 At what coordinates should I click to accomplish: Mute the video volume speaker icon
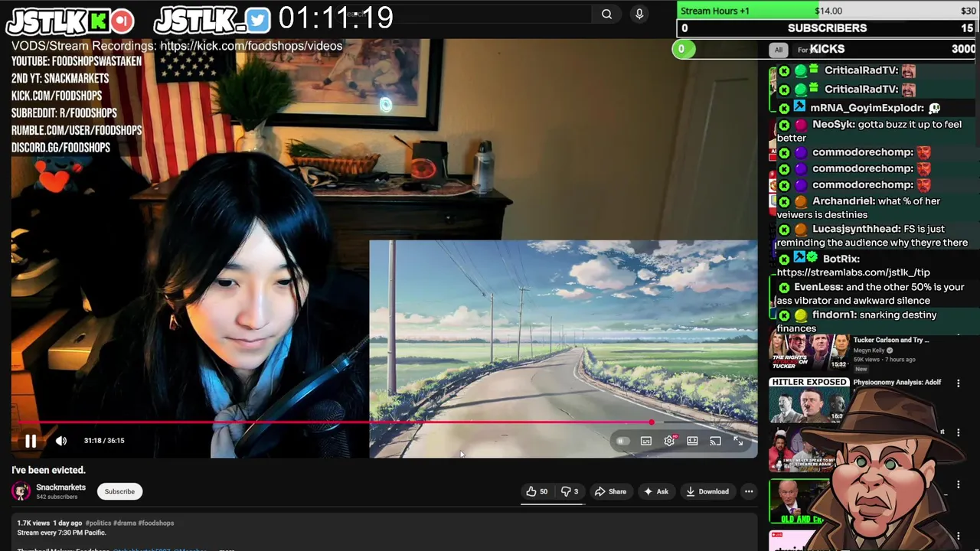tap(61, 441)
